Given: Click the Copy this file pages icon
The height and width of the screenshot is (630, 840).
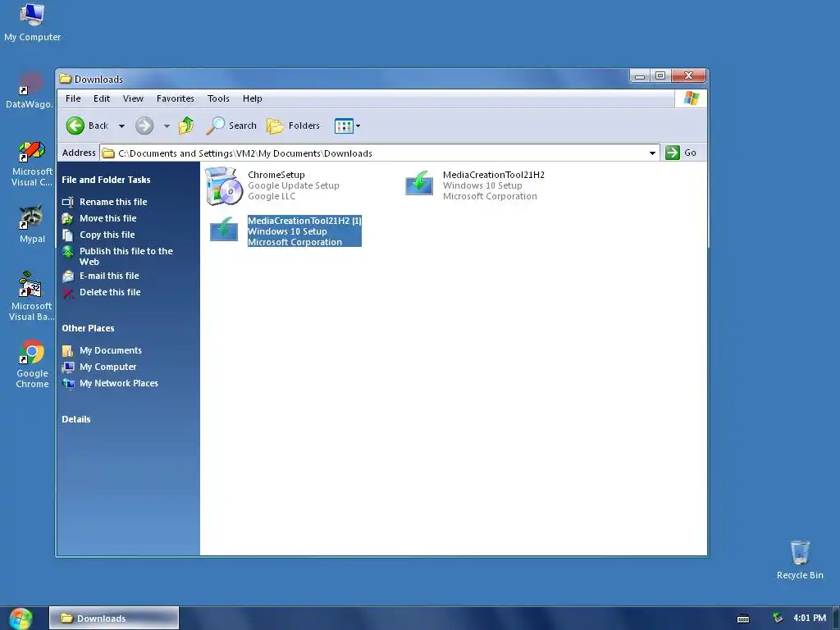Looking at the screenshot, I should [x=68, y=235].
